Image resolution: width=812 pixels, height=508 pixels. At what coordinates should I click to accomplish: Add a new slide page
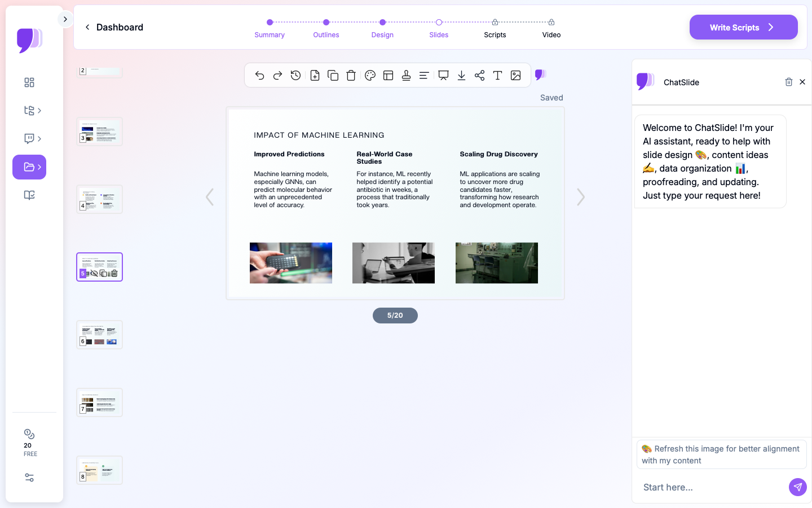coord(315,76)
